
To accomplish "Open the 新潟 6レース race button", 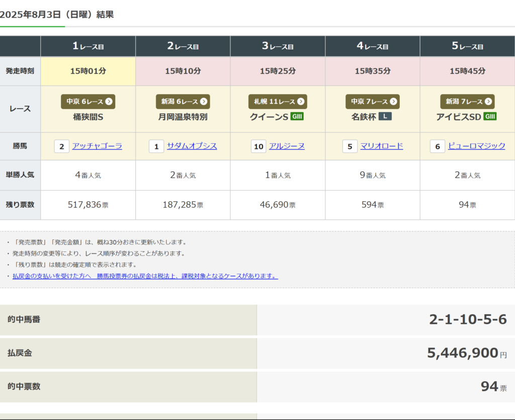I will 183,102.
